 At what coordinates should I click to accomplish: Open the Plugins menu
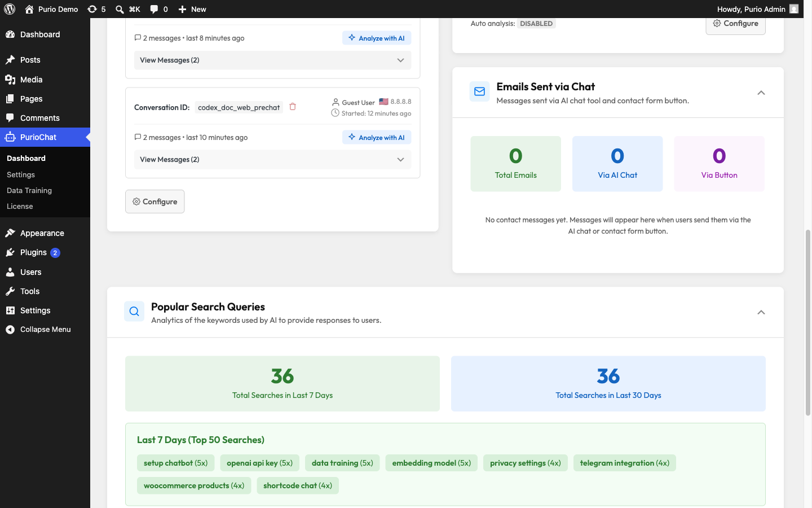[45, 252]
